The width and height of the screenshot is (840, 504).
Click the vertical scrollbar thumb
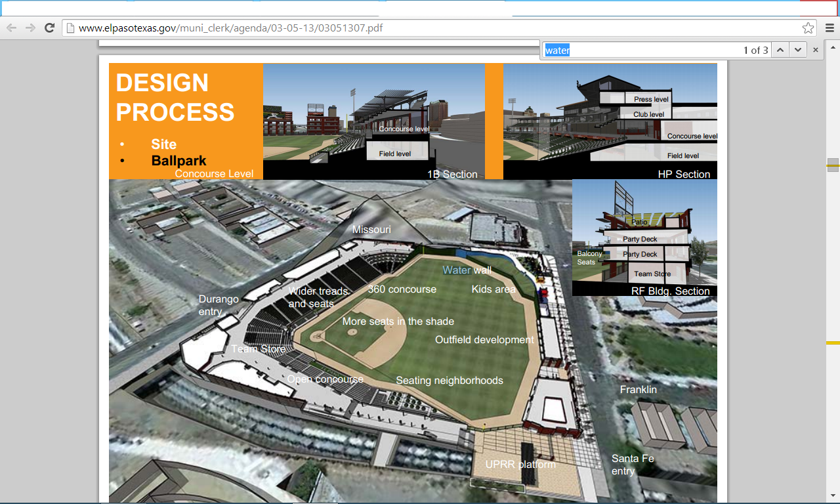[833, 165]
